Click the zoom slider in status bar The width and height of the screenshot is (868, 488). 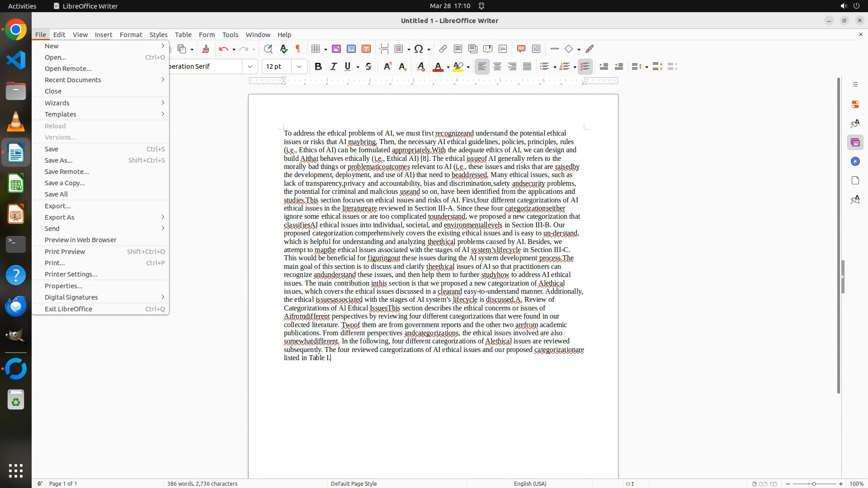(x=814, y=484)
